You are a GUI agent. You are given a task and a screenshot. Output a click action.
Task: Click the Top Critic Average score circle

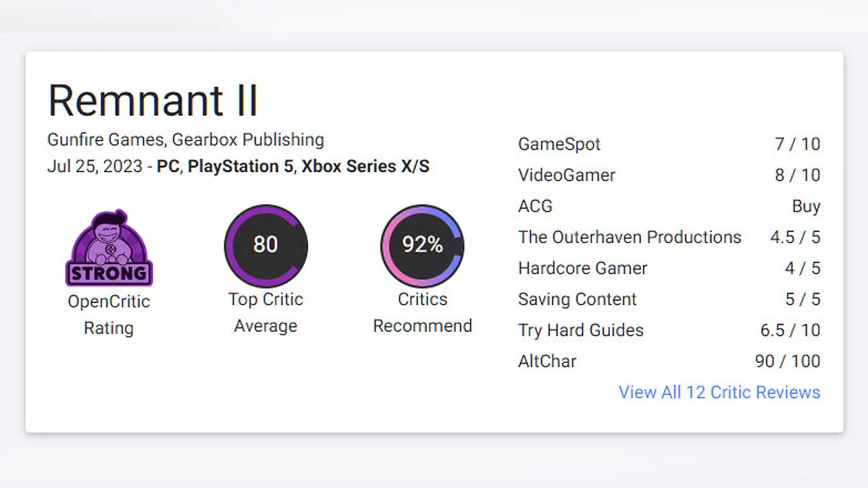click(x=265, y=245)
